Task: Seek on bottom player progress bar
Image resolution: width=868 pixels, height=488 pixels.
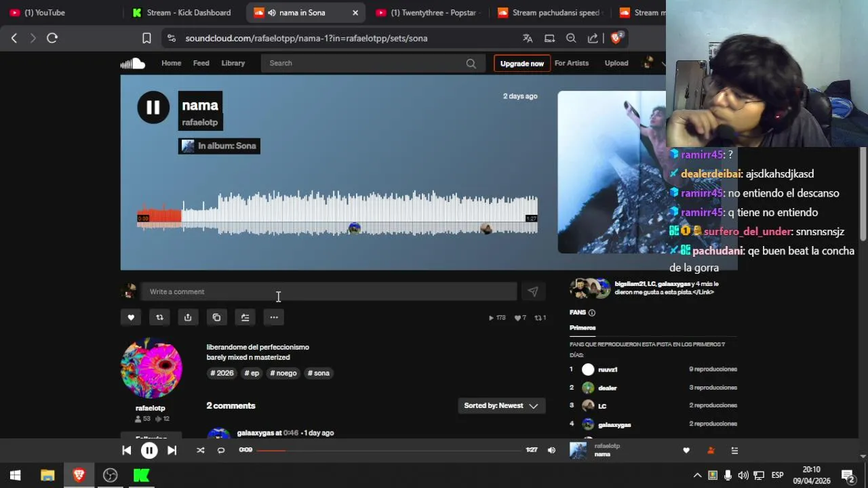Action: (x=389, y=450)
